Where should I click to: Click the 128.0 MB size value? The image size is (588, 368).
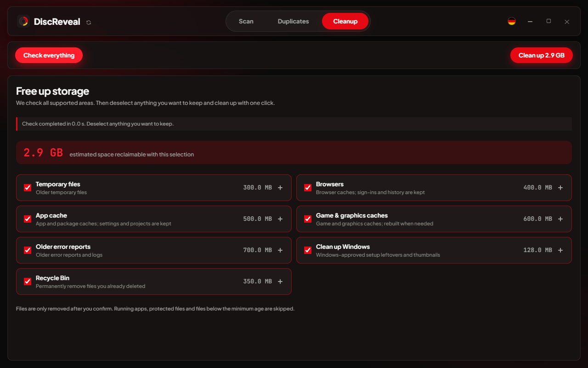[537, 250]
